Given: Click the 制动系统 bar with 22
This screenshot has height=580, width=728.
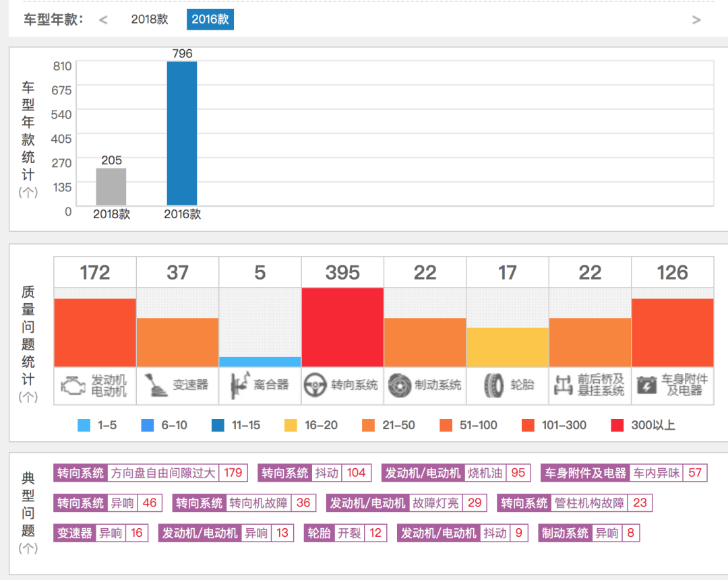Looking at the screenshot, I should tap(425, 342).
